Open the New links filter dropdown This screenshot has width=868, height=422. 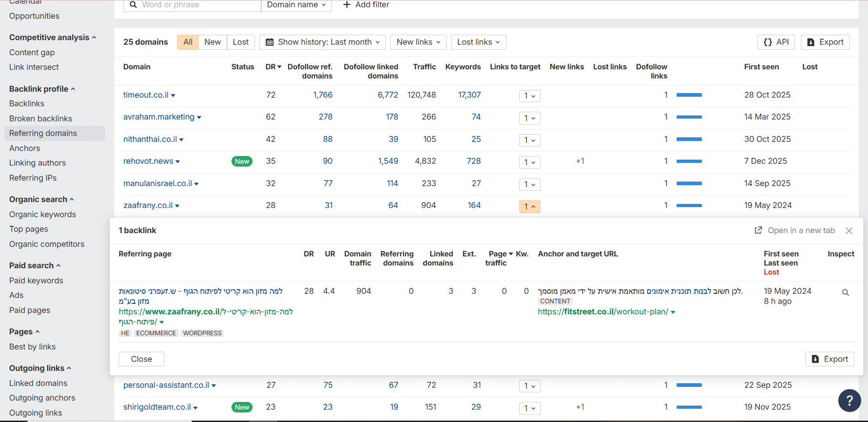coord(418,42)
